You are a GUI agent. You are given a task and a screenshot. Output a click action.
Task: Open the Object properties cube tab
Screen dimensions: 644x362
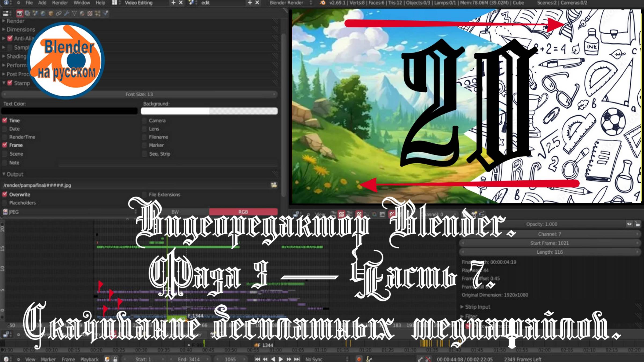(x=51, y=13)
